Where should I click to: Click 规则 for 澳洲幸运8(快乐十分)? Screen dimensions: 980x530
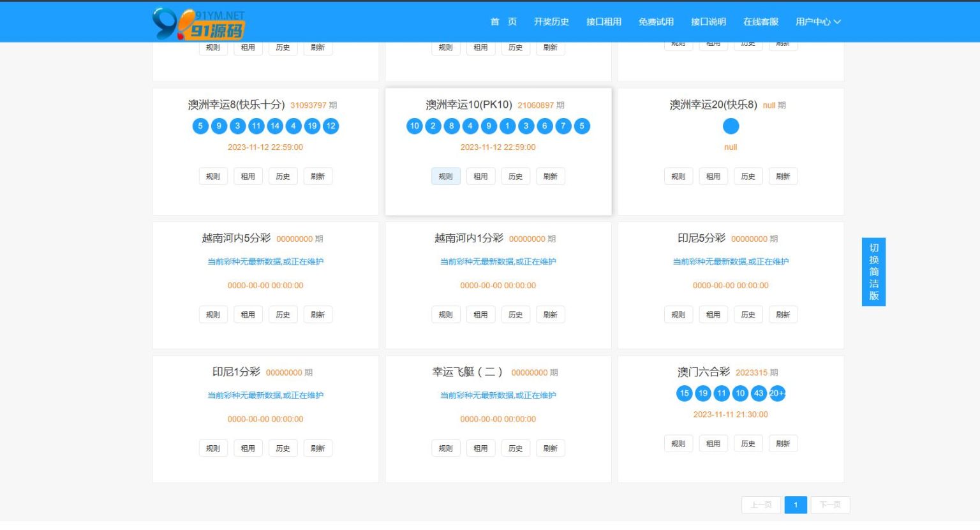(x=213, y=177)
